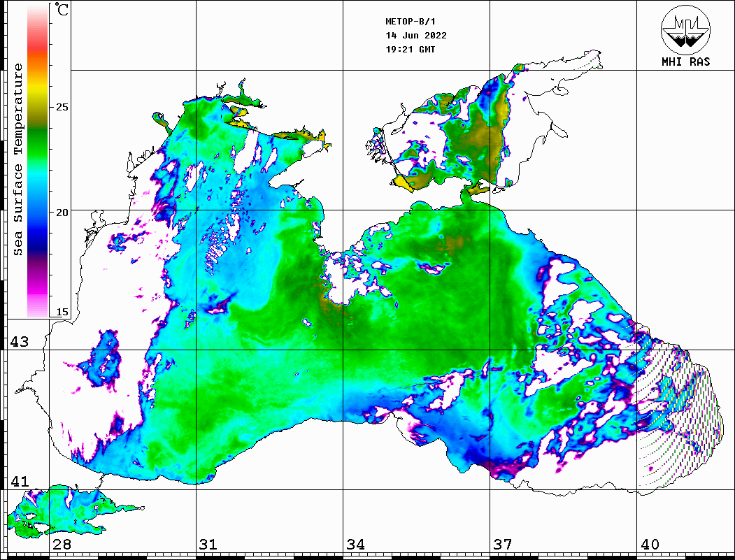Click the '20' value on temperature scale
This screenshot has height=560, width=735.
[62, 213]
